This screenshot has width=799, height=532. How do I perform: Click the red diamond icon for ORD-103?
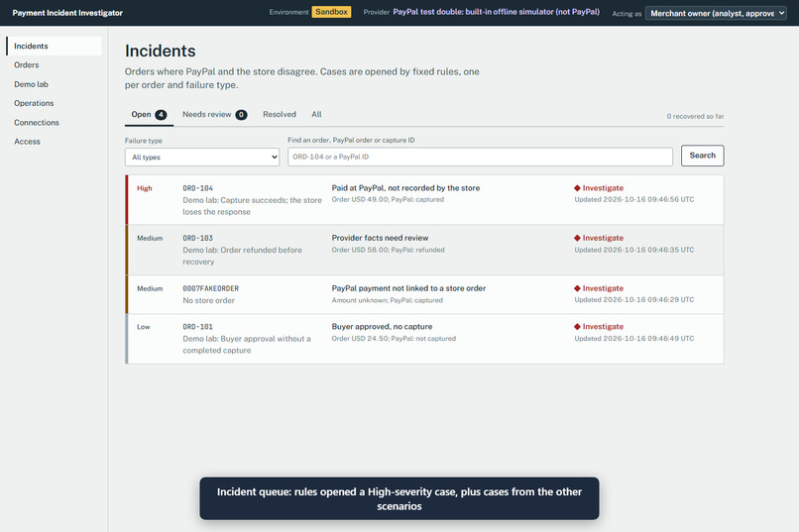[x=577, y=238]
